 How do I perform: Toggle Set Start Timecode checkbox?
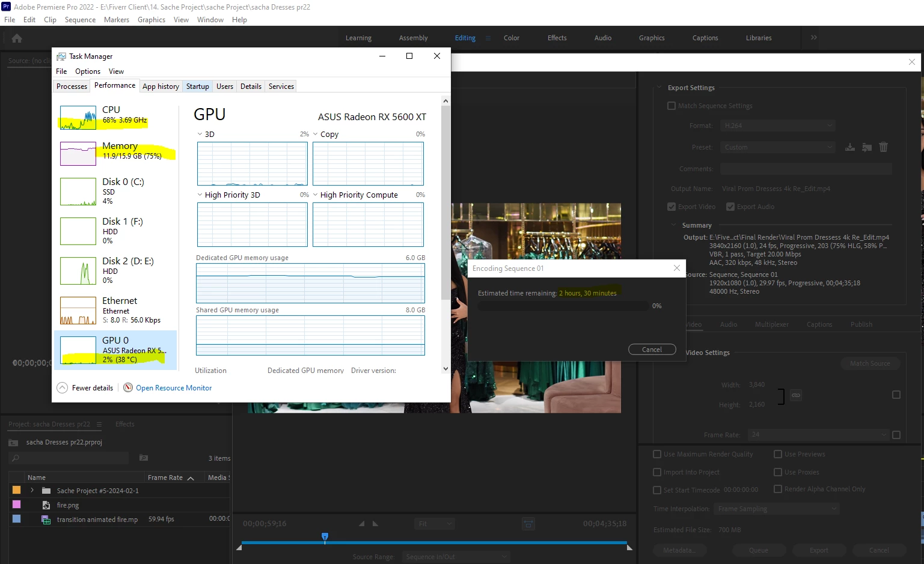(657, 490)
